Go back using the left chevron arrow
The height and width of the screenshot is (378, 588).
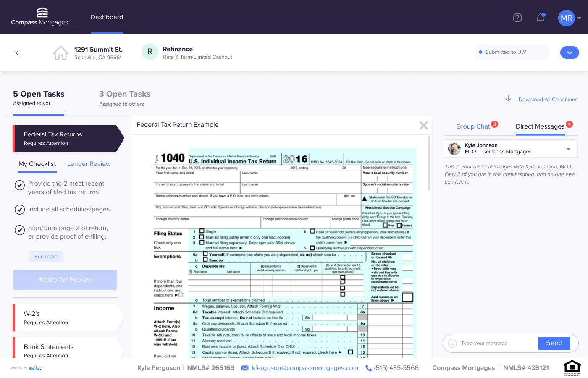[17, 52]
